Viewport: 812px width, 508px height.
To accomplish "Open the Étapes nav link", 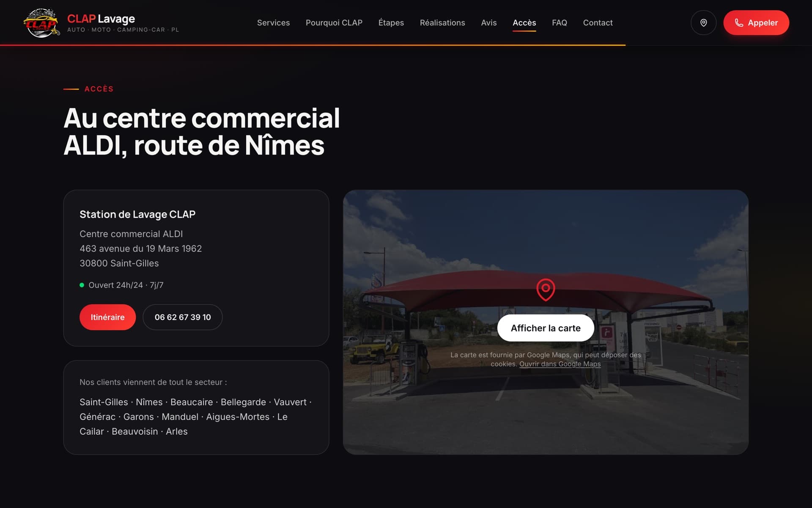I will (391, 22).
